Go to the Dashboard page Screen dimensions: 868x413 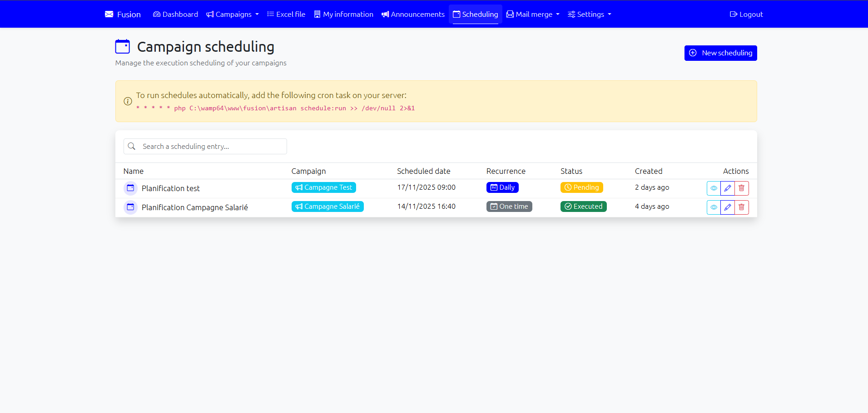click(x=175, y=14)
